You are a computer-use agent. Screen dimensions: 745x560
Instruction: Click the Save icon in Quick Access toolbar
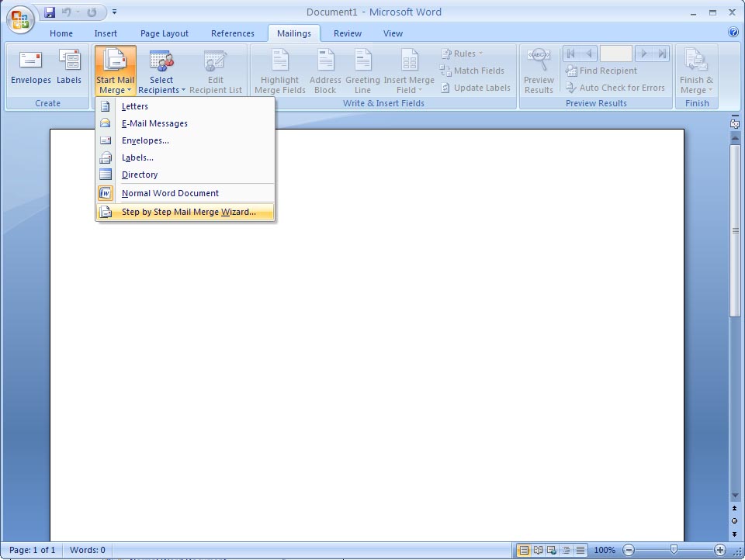click(50, 12)
